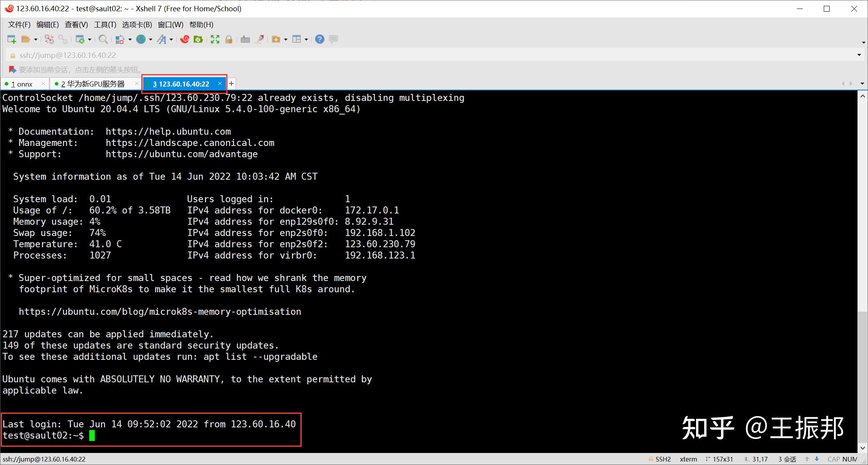Expand the Open folder dropdown arrow

36,39
